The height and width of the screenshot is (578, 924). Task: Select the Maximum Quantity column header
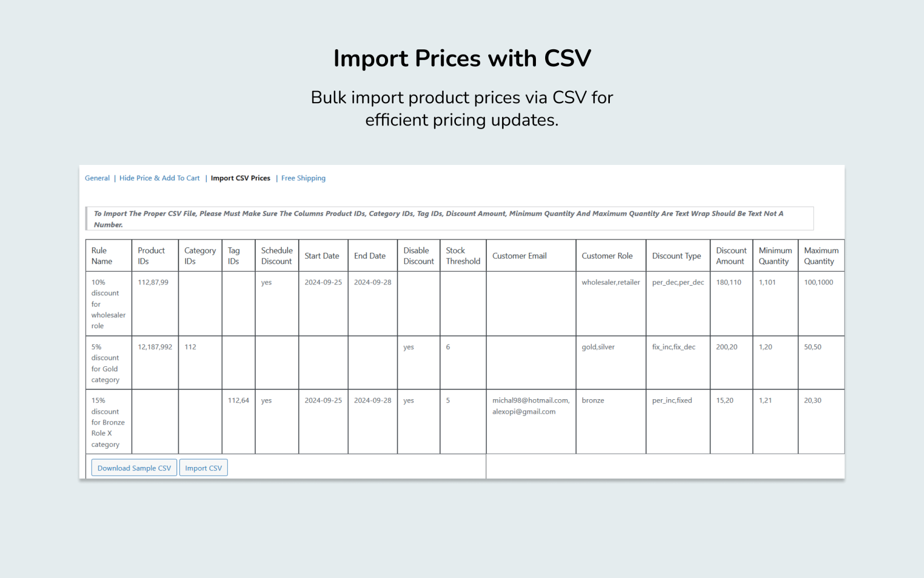[821, 255]
